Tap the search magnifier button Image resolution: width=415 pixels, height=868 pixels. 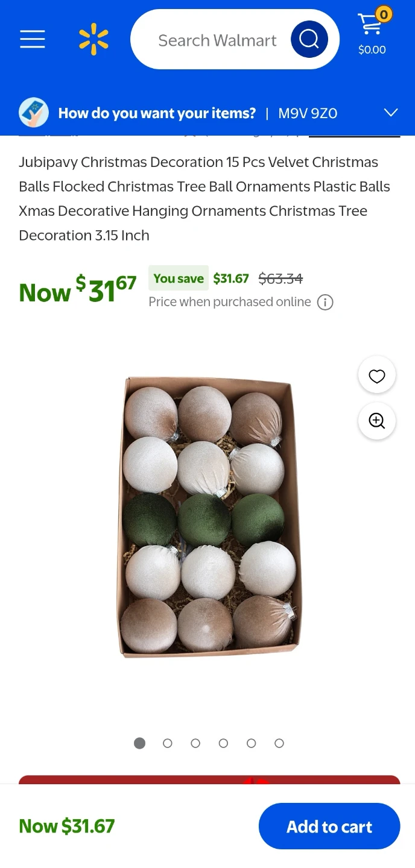(x=309, y=39)
